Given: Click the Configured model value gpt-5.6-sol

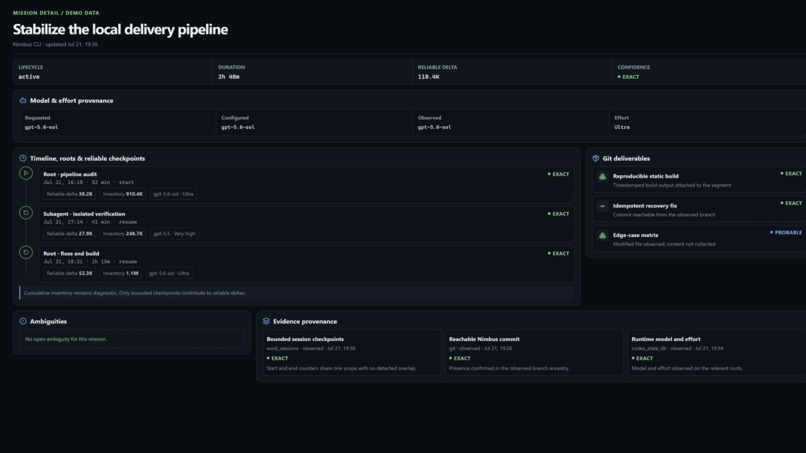Looking at the screenshot, I should pyautogui.click(x=237, y=127).
